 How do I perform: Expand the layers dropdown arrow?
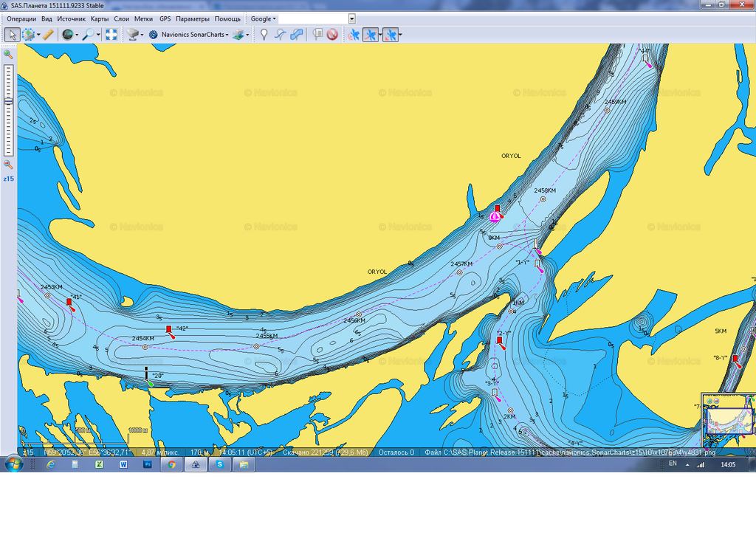click(x=247, y=35)
